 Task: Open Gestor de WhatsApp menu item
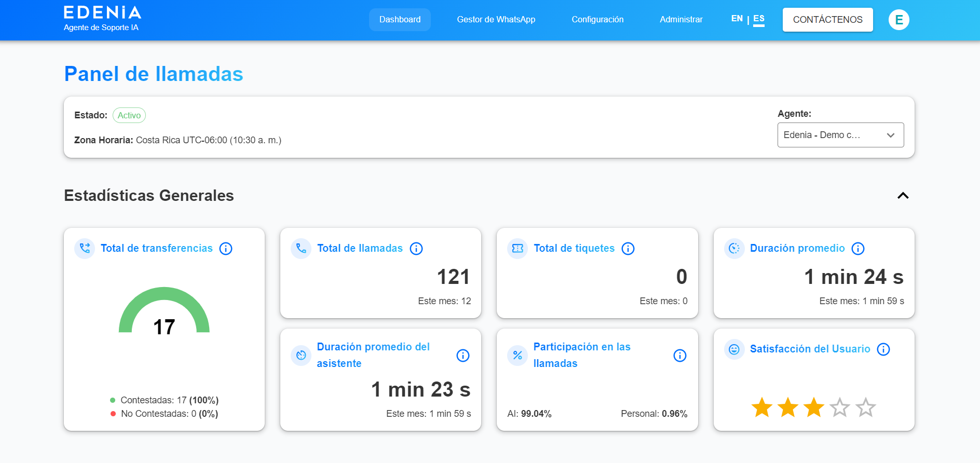click(x=496, y=20)
